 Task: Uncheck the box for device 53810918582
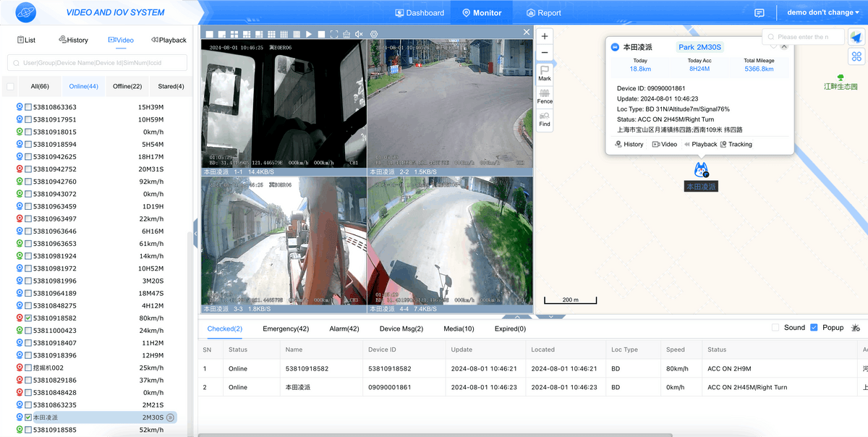pos(28,318)
